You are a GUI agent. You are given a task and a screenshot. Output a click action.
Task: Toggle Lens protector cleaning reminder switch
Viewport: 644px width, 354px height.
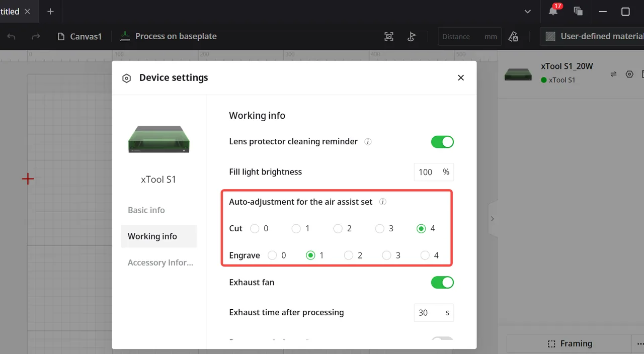point(442,142)
